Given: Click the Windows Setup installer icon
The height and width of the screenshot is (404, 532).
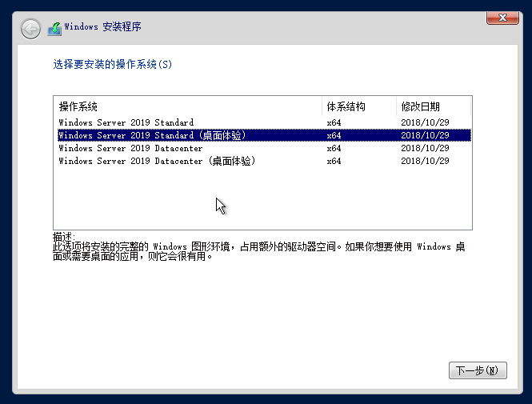Looking at the screenshot, I should pyautogui.click(x=54, y=29).
